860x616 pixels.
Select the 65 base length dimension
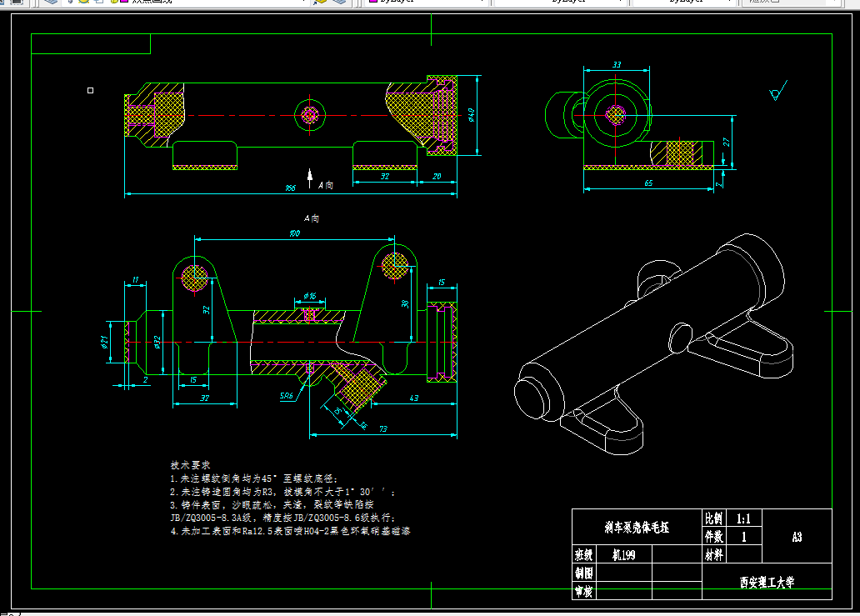[648, 183]
